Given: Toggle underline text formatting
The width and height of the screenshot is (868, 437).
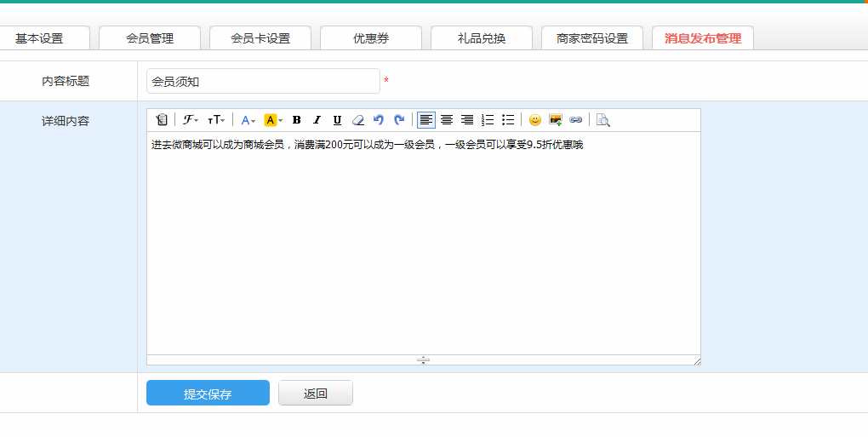Looking at the screenshot, I should pyautogui.click(x=337, y=120).
